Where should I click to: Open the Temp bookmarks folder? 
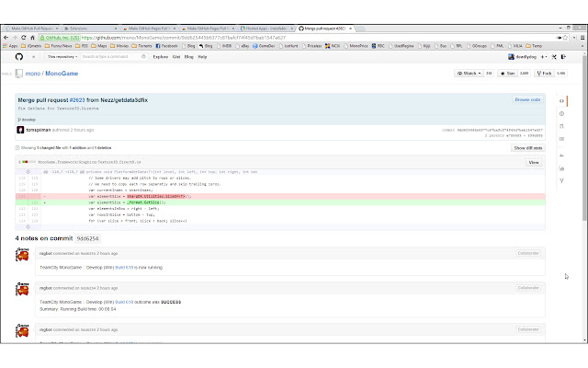pos(534,46)
